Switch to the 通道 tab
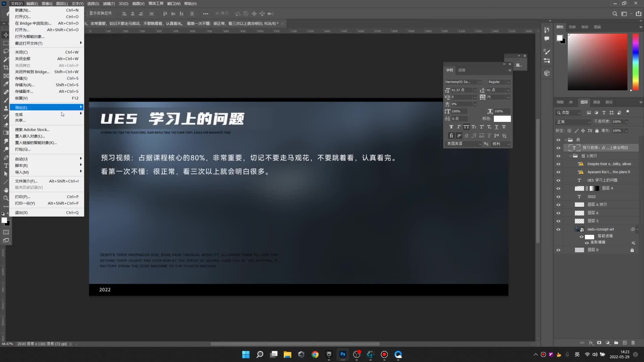 point(596,102)
